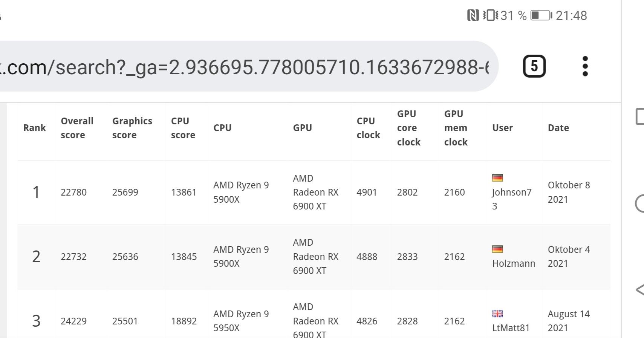Open user Johnson73 profile link
644x338 pixels.
pos(512,199)
